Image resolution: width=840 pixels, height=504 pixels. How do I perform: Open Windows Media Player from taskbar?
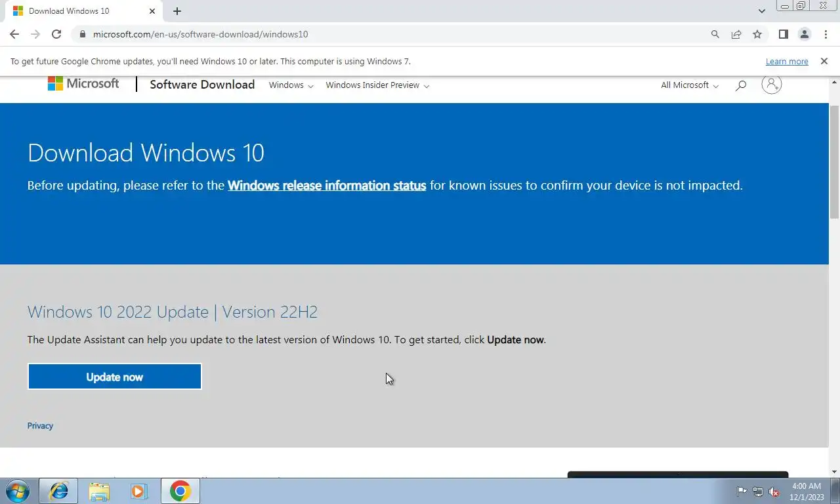pyautogui.click(x=139, y=491)
